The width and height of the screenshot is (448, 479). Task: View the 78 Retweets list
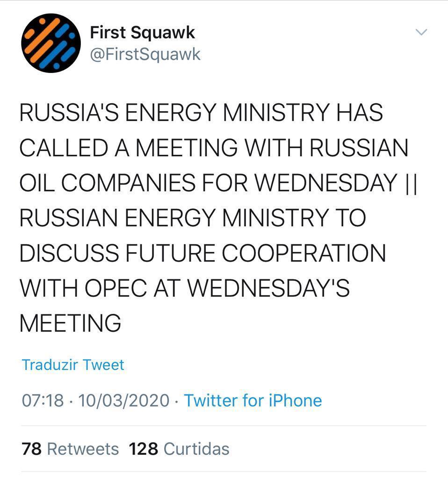(70, 449)
